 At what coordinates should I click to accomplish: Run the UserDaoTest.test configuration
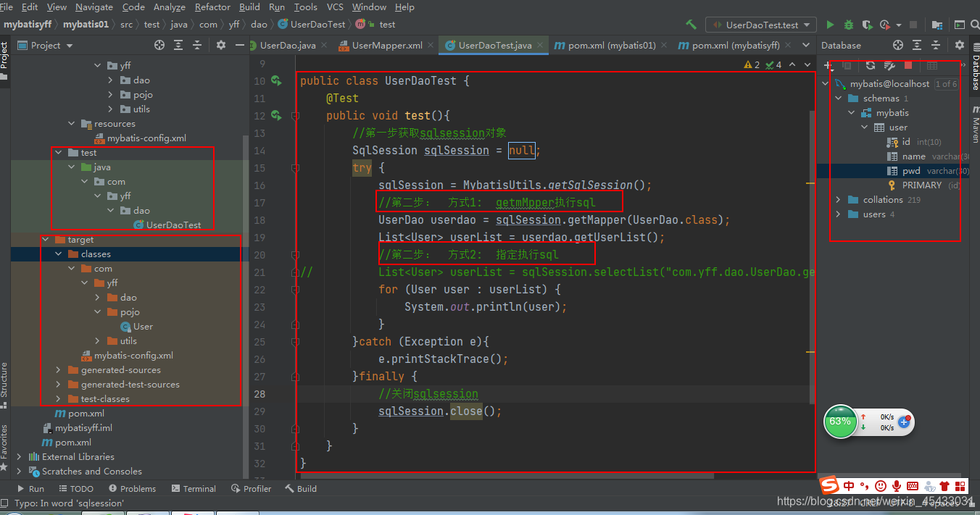click(x=830, y=24)
